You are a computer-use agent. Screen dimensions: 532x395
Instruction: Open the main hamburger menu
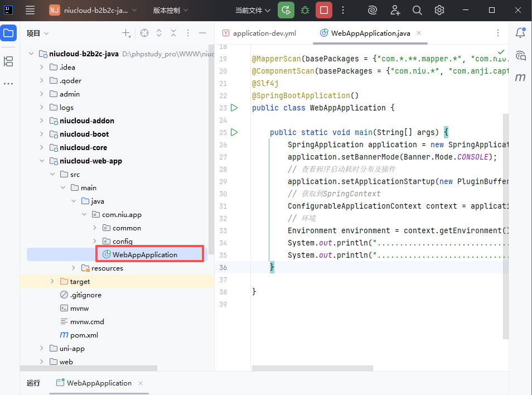tap(30, 10)
